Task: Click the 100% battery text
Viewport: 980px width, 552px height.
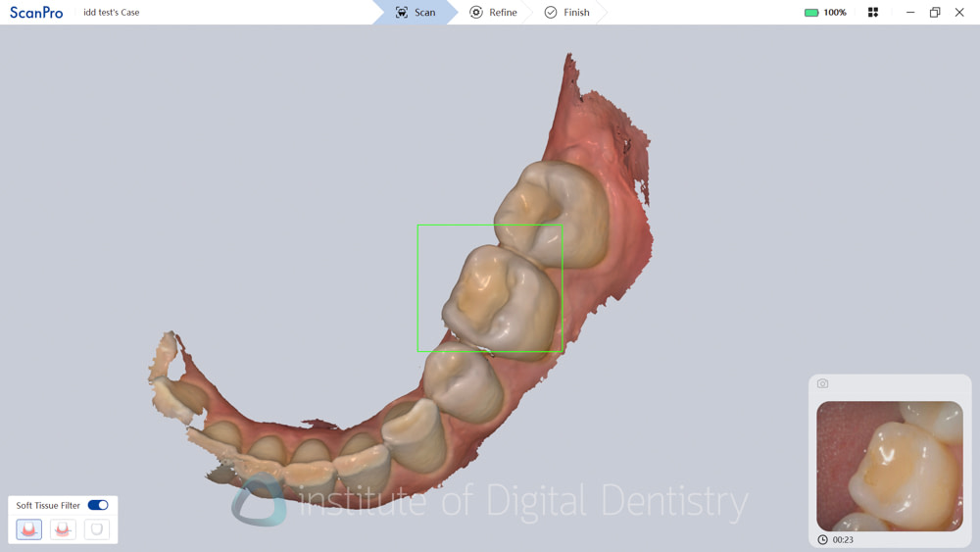Action: click(x=834, y=13)
